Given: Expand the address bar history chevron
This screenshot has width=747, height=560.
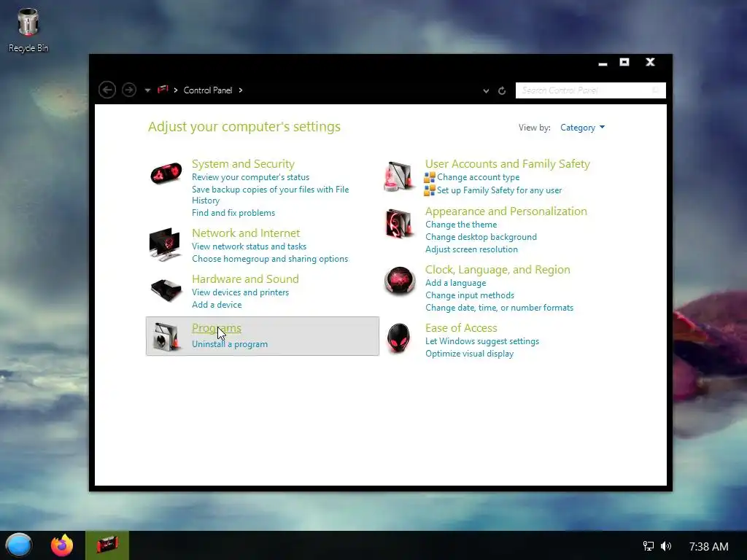Looking at the screenshot, I should coord(486,90).
